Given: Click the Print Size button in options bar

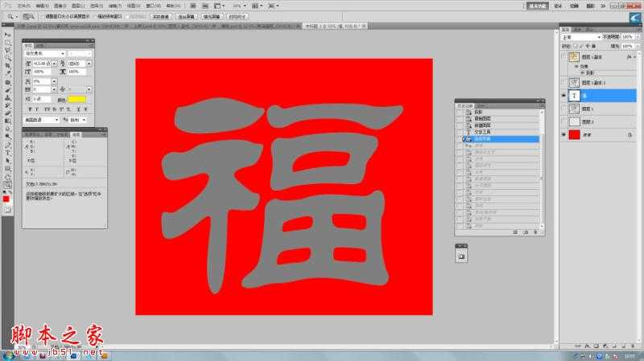Looking at the screenshot, I should point(237,15).
